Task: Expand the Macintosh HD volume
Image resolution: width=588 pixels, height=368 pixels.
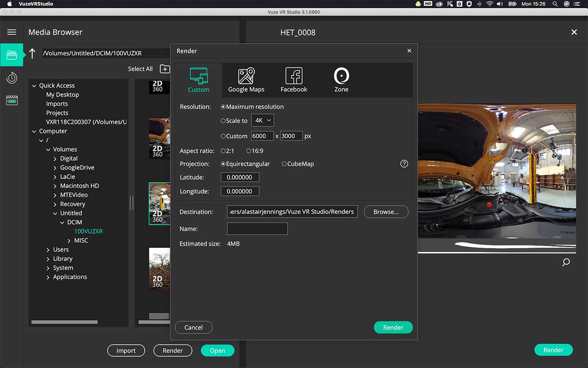Action: pos(55,186)
